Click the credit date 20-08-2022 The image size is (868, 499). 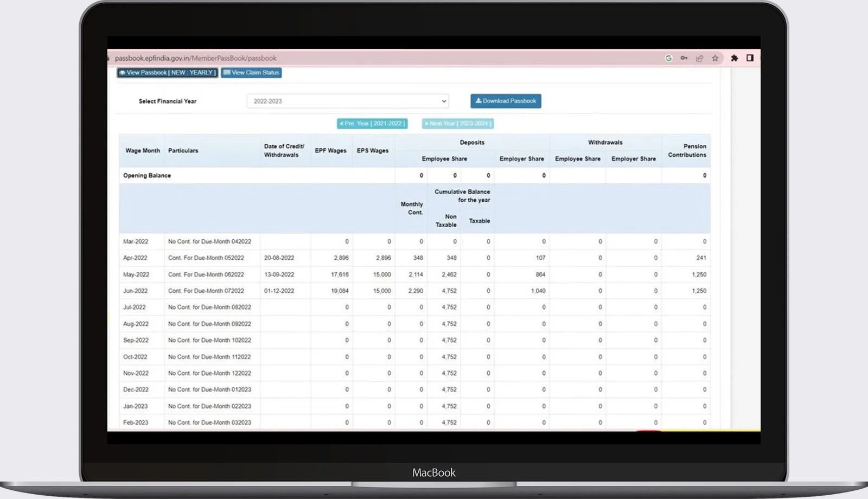(279, 258)
